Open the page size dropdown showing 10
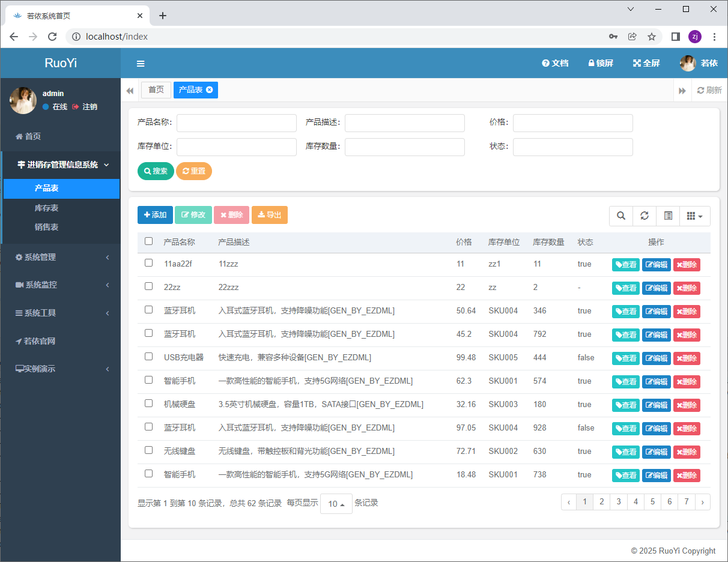The width and height of the screenshot is (728, 562). [x=336, y=504]
